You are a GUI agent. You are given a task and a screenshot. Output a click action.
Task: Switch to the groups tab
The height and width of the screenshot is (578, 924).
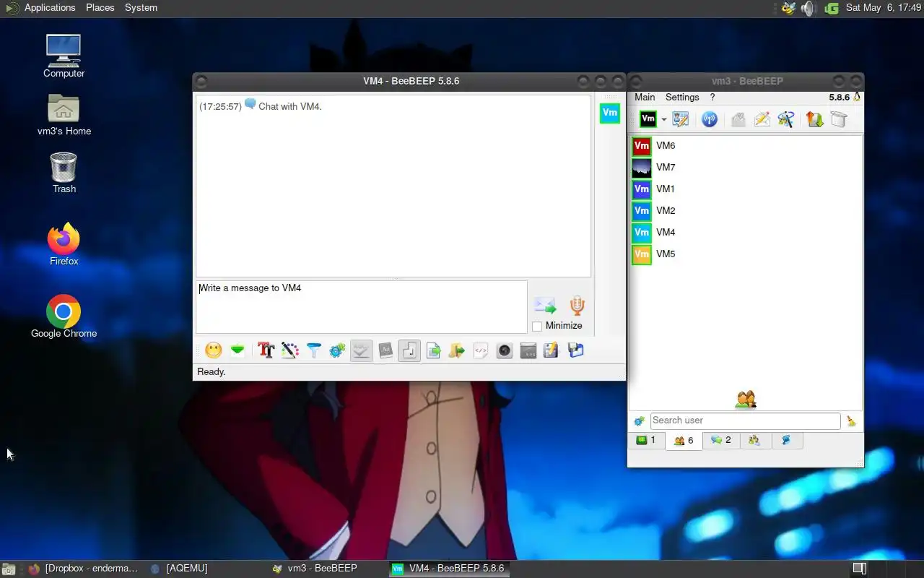tap(754, 440)
